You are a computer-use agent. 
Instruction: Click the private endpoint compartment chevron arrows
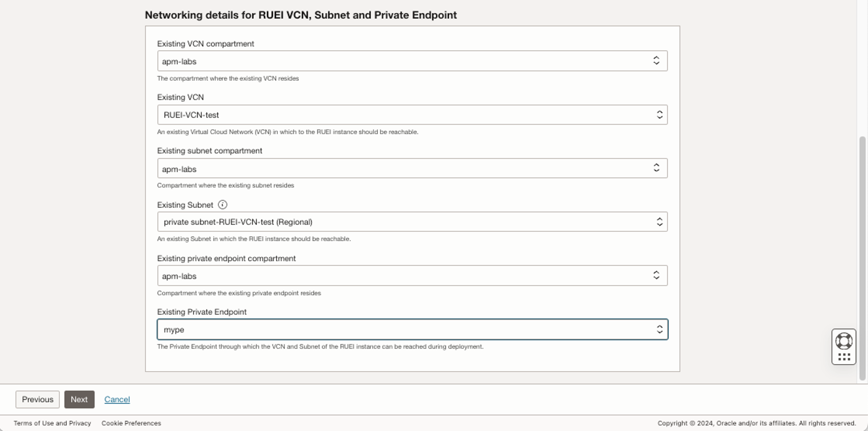click(656, 275)
